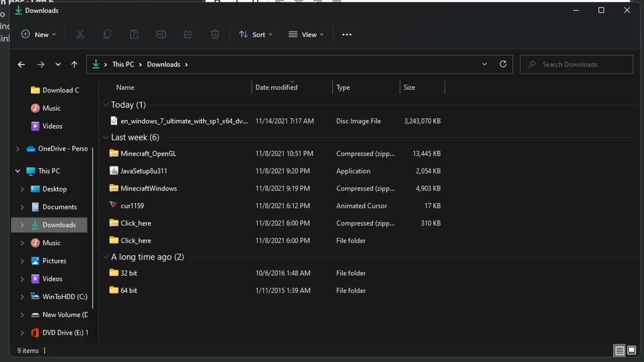Go up one folder level
The height and width of the screenshot is (362, 644).
coord(74,65)
